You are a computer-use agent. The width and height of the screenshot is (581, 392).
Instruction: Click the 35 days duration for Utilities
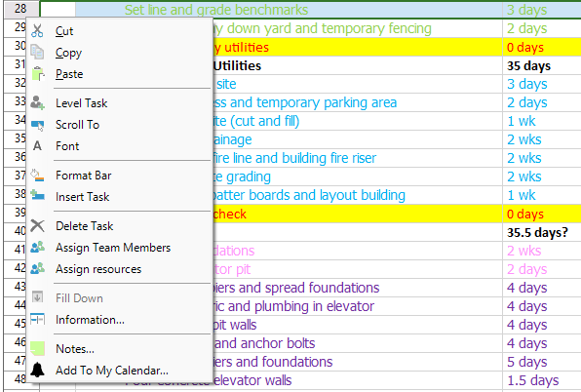click(528, 66)
